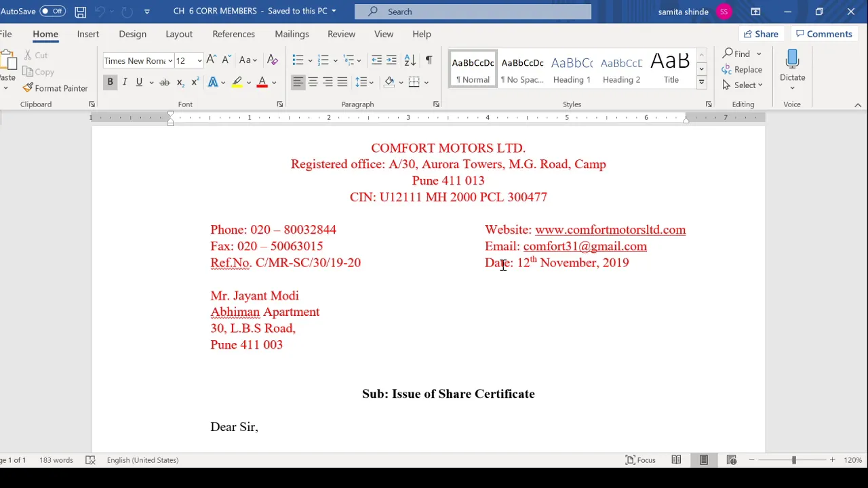Toggle Bold formatting

[x=110, y=82]
